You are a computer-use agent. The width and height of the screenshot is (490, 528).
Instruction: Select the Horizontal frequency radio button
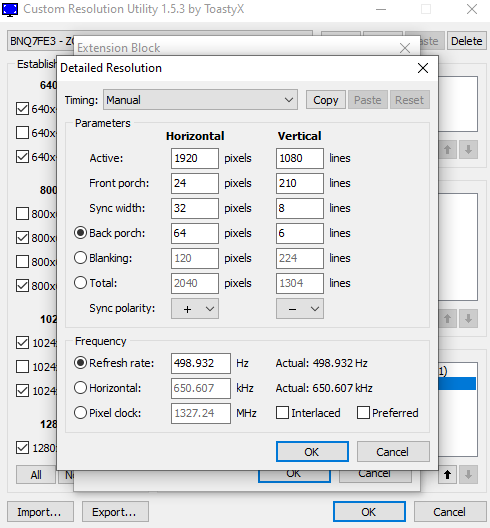(80, 388)
